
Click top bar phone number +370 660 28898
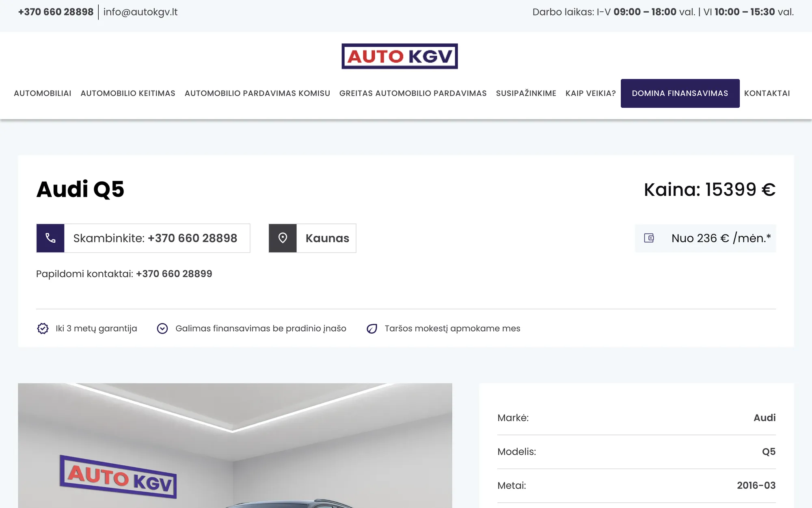[x=56, y=12]
